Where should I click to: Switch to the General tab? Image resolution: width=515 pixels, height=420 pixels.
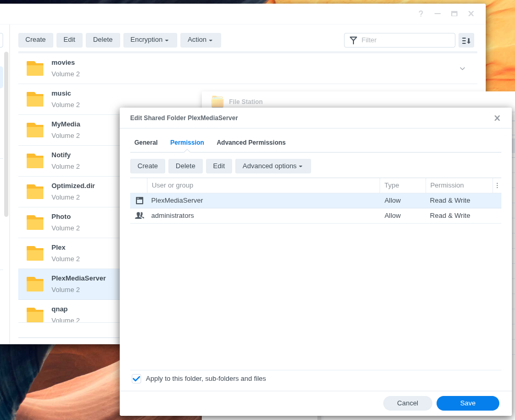(x=146, y=143)
